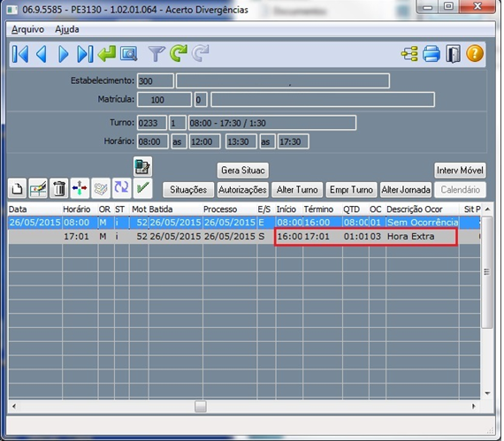Click the colored four-arrows icon
Image resolution: width=504 pixels, height=441 pixels.
coord(80,188)
